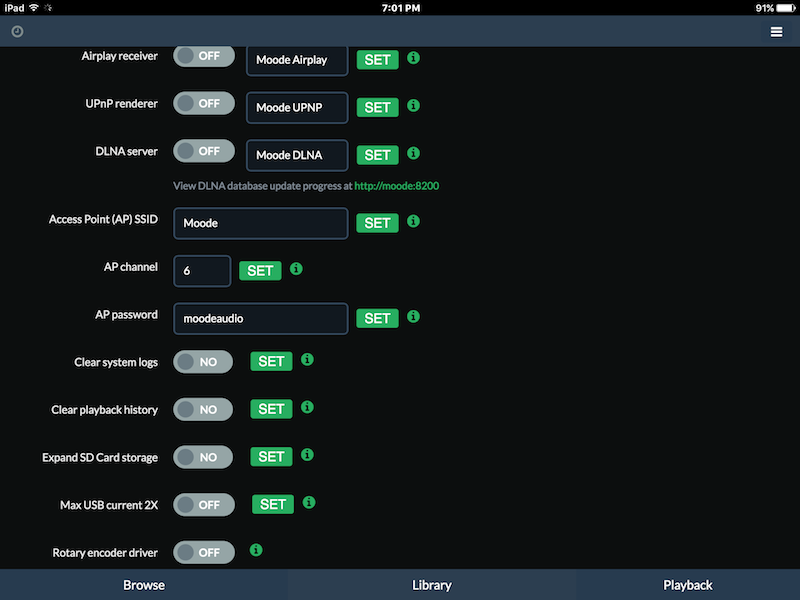Click SET for DLNA server
Viewport: 800px width, 600px height.
coord(378,155)
